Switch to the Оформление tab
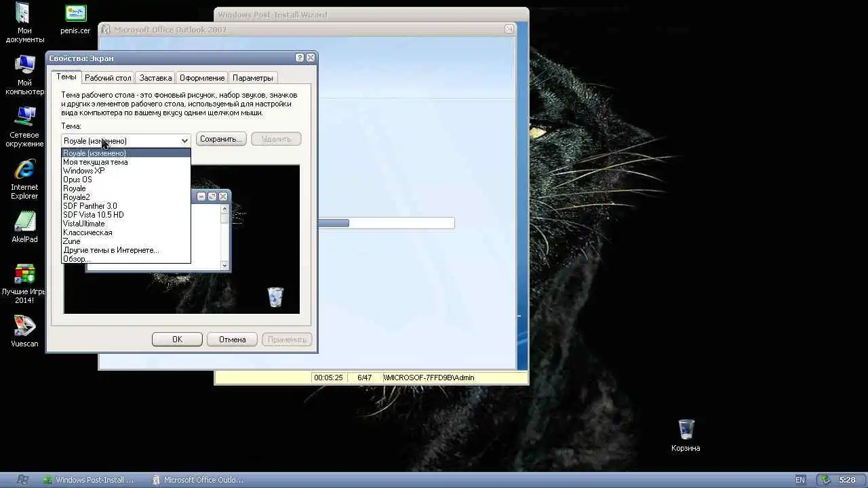 tap(202, 78)
